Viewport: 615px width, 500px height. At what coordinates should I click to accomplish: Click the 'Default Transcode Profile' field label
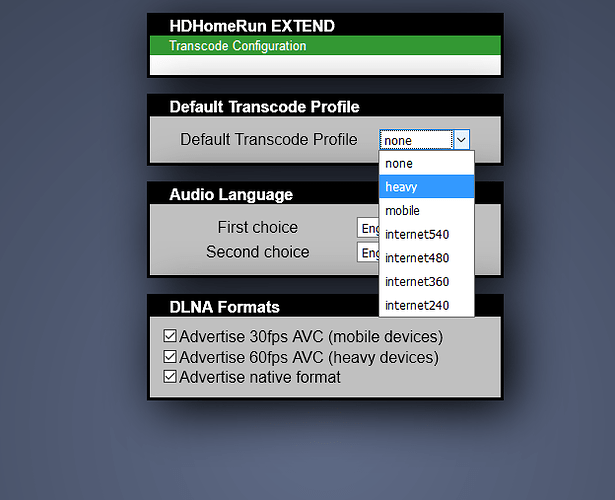269,139
